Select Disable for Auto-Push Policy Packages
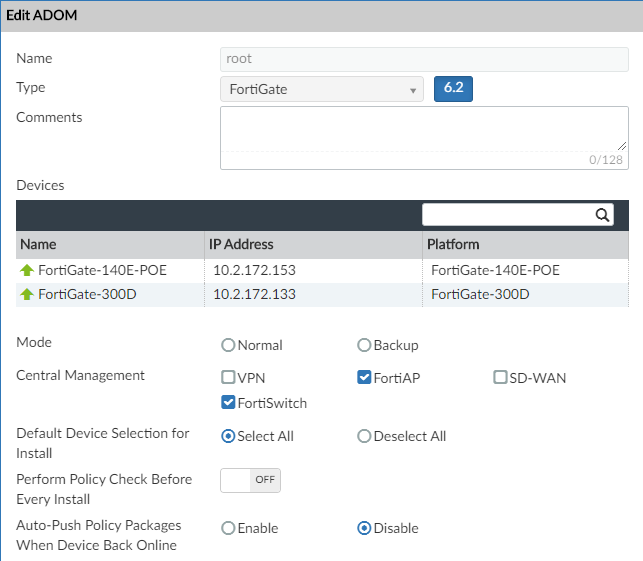The width and height of the screenshot is (643, 561). [x=364, y=528]
